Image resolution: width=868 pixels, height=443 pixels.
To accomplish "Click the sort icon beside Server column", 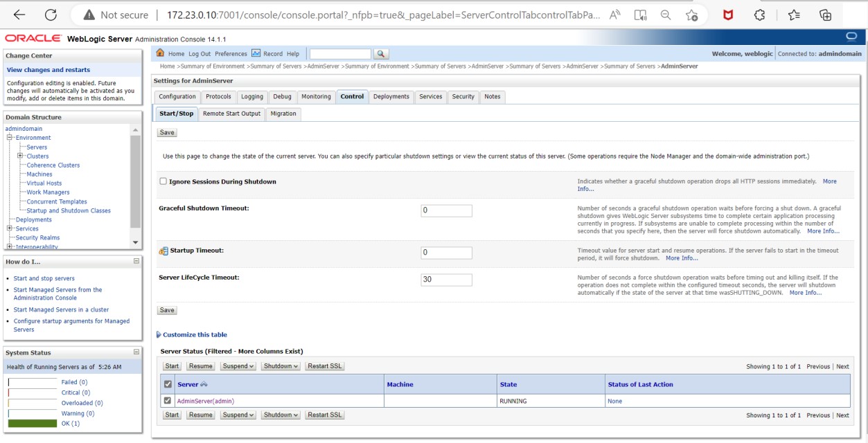I will click(204, 384).
